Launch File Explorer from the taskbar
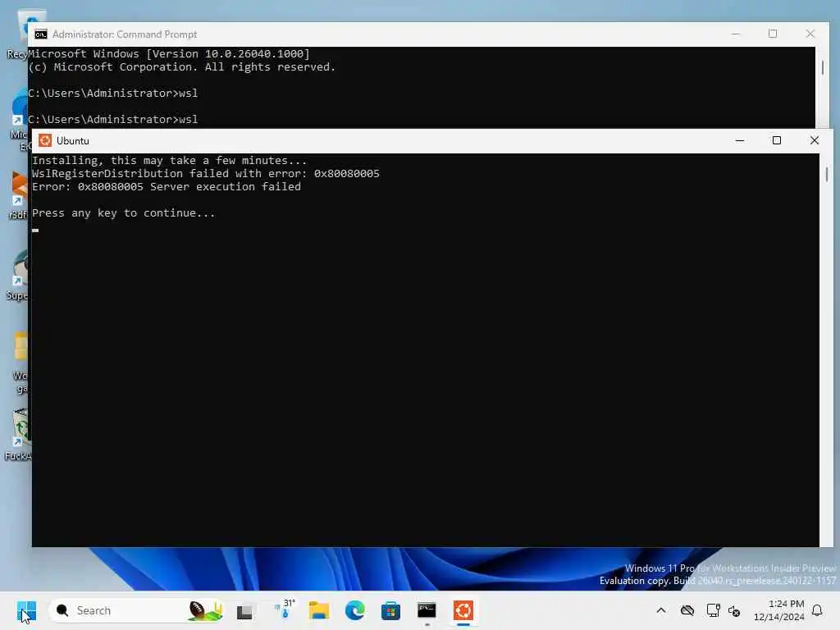The image size is (840, 630). tap(319, 610)
